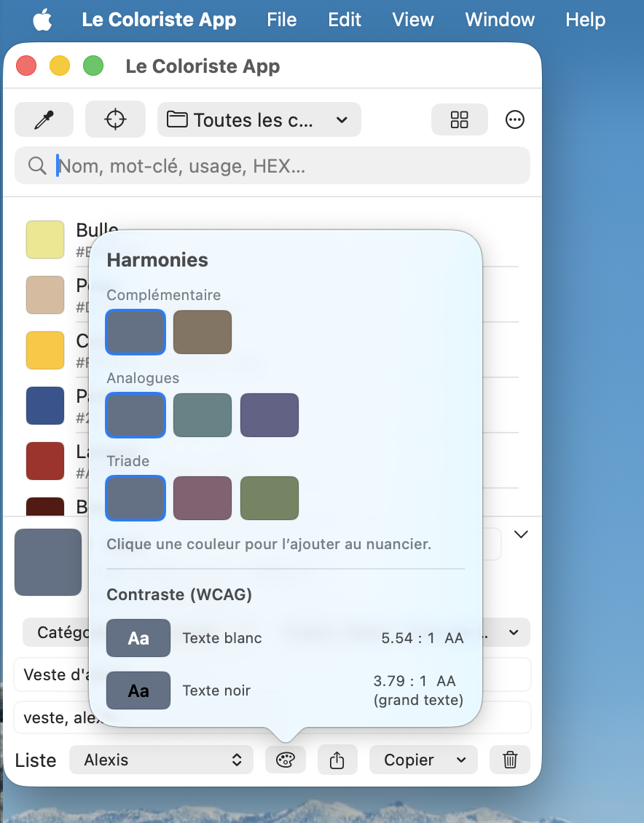Switch to grid view layout
The height and width of the screenshot is (823, 644).
(x=459, y=119)
